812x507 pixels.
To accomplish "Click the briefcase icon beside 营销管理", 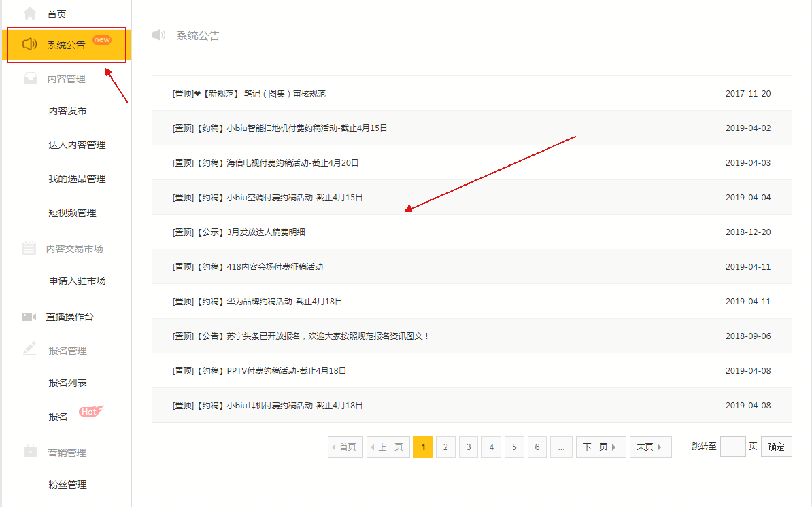I will click(x=31, y=451).
